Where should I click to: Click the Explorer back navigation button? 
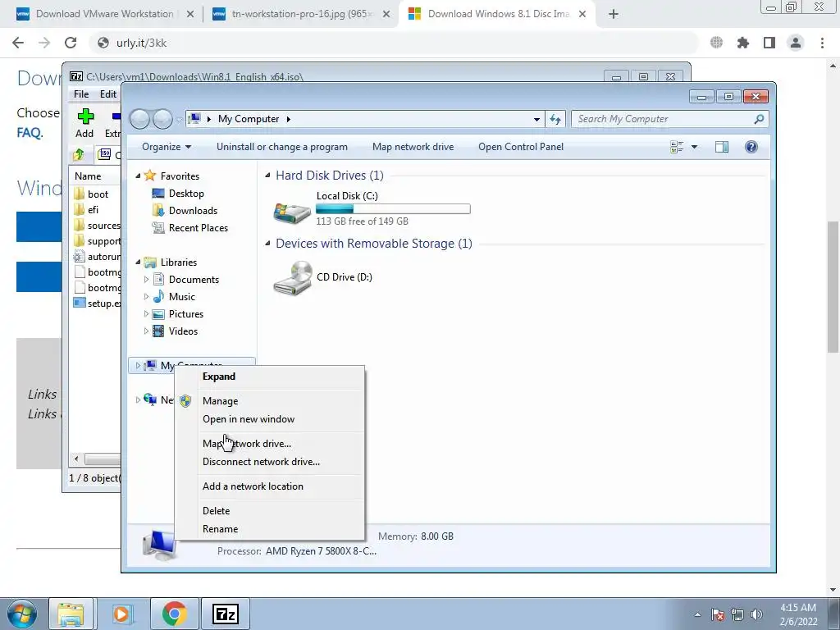(139, 119)
